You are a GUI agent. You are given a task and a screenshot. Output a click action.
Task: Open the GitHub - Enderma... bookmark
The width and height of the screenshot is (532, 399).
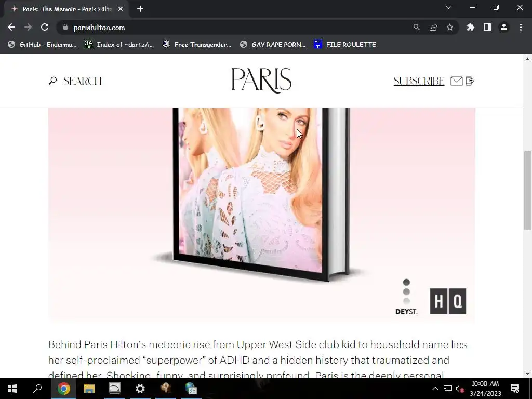coord(42,45)
